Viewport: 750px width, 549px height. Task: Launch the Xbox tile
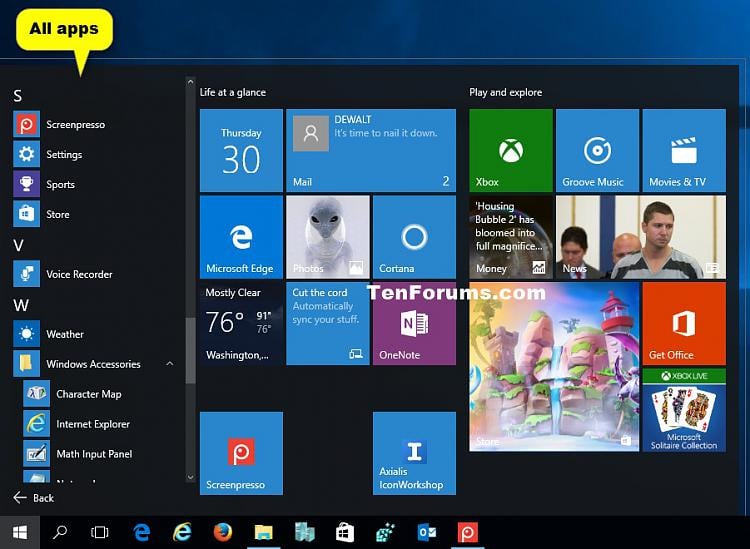[x=511, y=150]
